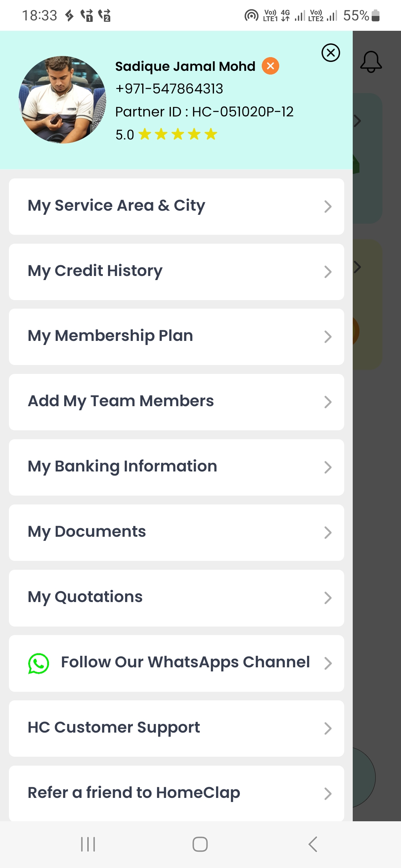Contact HC Customer Support

tap(176, 728)
